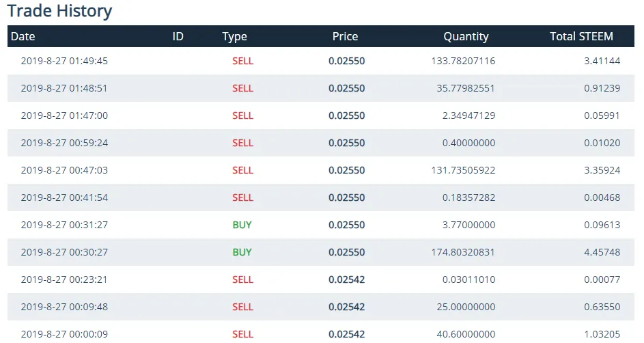The height and width of the screenshot is (343, 644).
Task: Select date 2019-8-27 01:49:45
Action: click(64, 61)
